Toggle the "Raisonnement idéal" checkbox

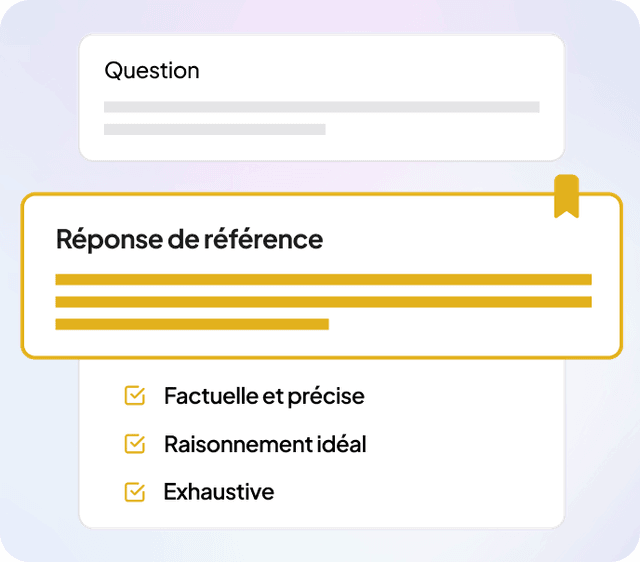point(135,444)
